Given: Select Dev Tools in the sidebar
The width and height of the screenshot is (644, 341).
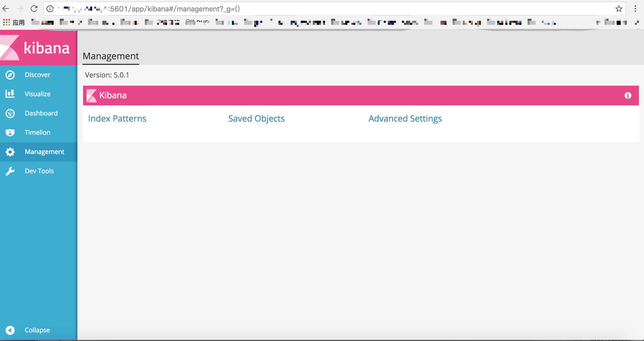Looking at the screenshot, I should click(x=39, y=171).
